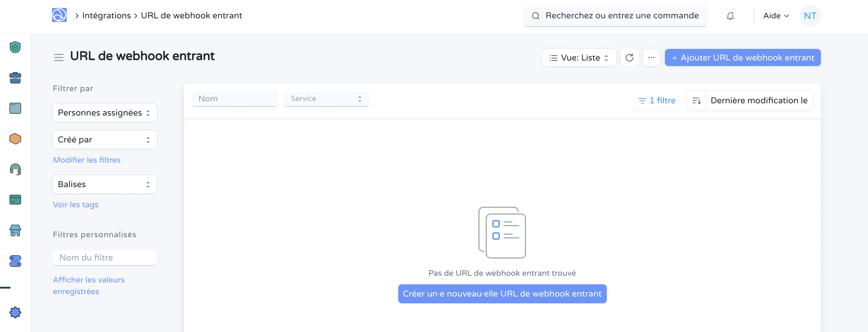This screenshot has height=332, width=868.
Task: Select the orange hexagon sidebar icon
Action: point(15,138)
